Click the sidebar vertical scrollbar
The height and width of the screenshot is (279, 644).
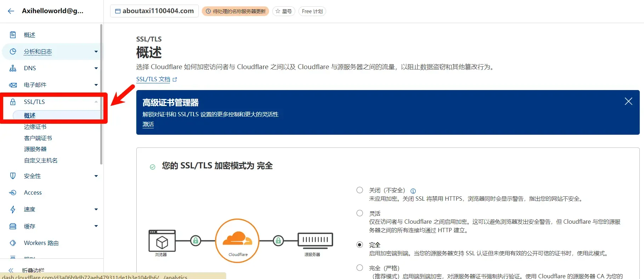101,94
